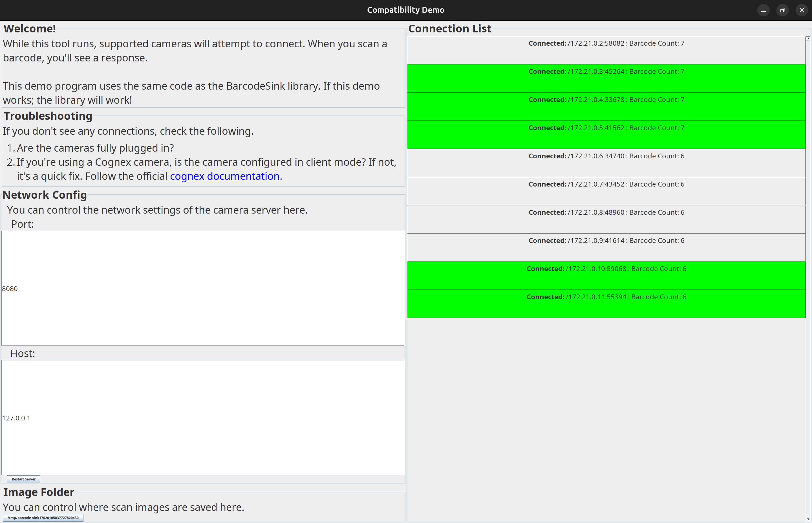Click the scrollbar up arrow on the Connection List

(x=808, y=38)
